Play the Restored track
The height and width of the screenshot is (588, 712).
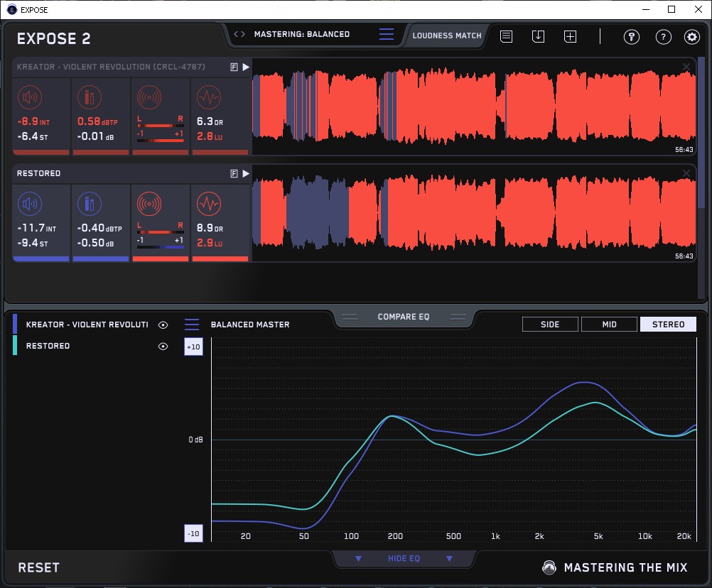click(x=246, y=173)
